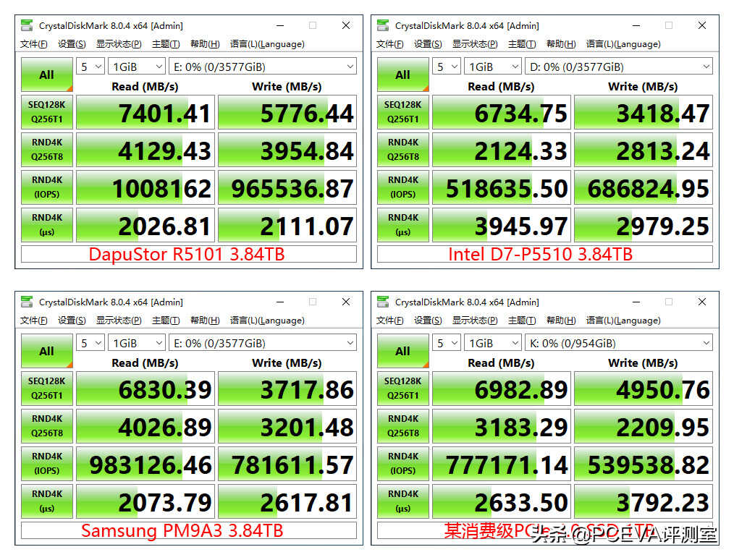
Task: Click the 3792.23 write latency result
Action: pyautogui.click(x=644, y=501)
